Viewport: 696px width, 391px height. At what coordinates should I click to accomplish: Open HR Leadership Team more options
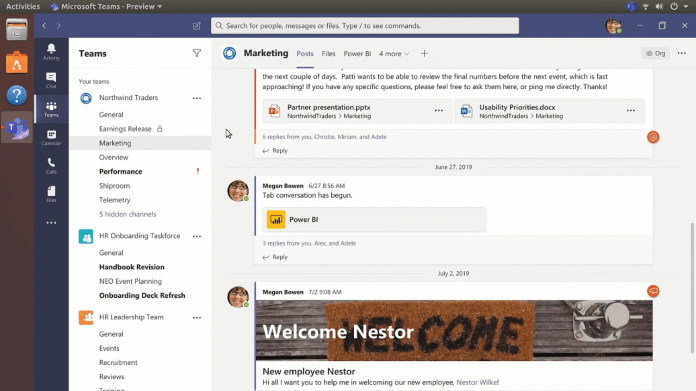[197, 317]
